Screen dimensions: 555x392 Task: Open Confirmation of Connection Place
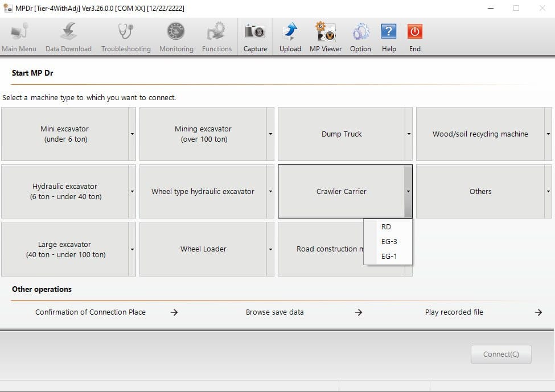point(90,312)
